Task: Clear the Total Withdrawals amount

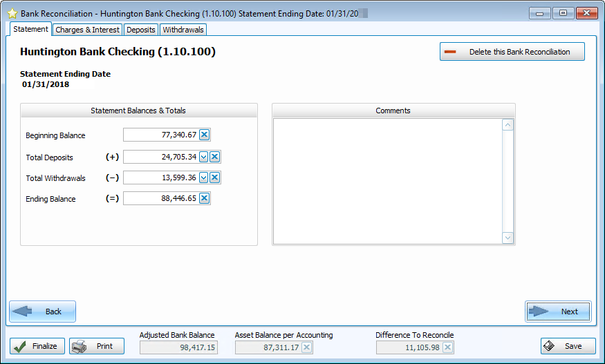Action: pyautogui.click(x=215, y=178)
